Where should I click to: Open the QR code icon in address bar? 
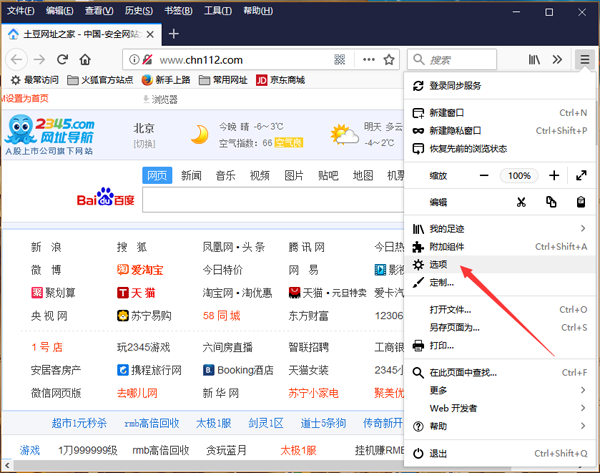[x=339, y=60]
